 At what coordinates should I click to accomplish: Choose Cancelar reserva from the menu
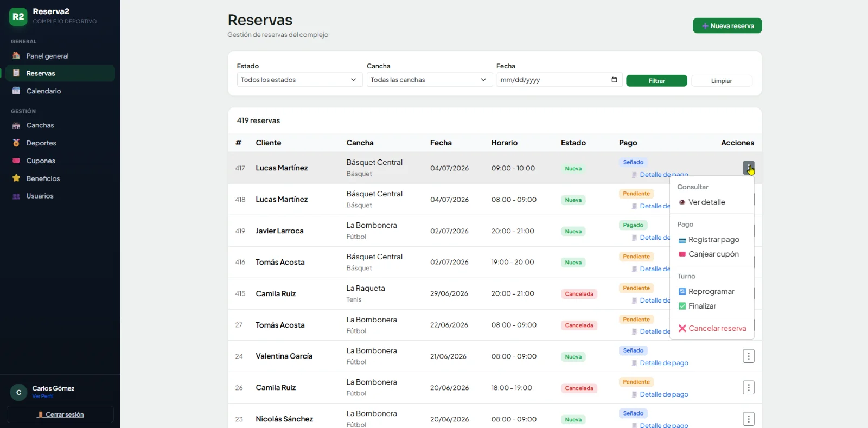(712, 329)
